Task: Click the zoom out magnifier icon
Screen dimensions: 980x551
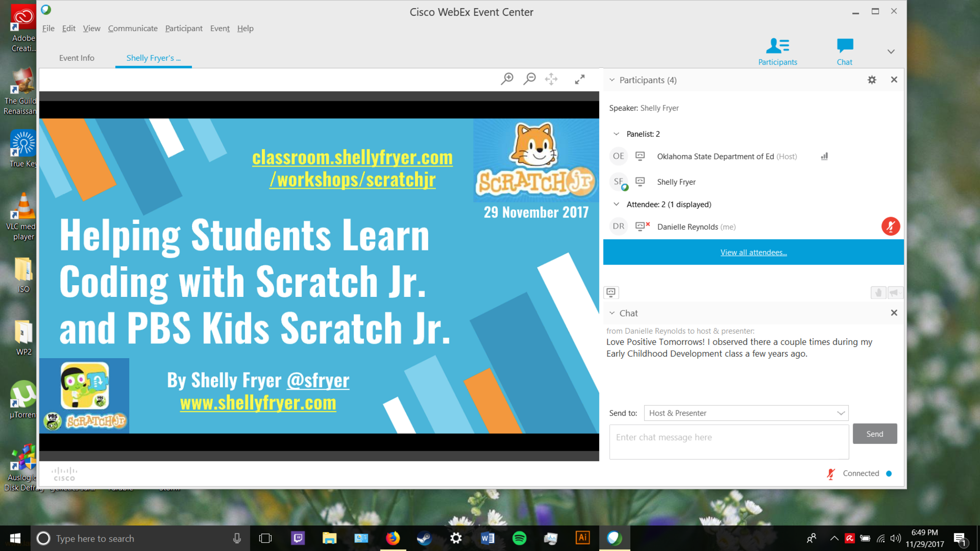Action: [x=529, y=79]
